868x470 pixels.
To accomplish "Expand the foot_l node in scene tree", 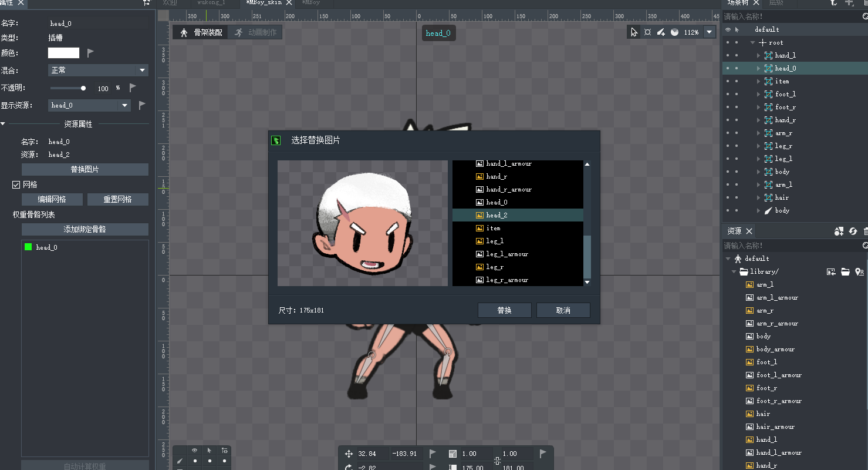I will tap(758, 94).
